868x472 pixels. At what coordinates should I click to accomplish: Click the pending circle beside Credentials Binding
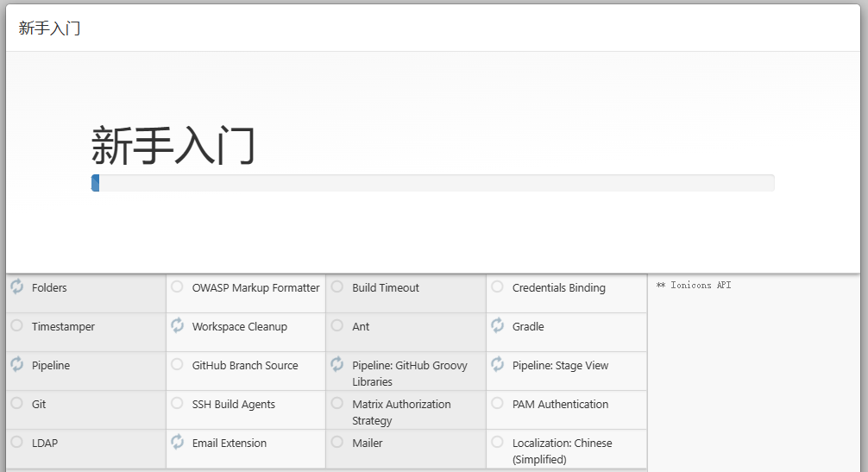(498, 286)
